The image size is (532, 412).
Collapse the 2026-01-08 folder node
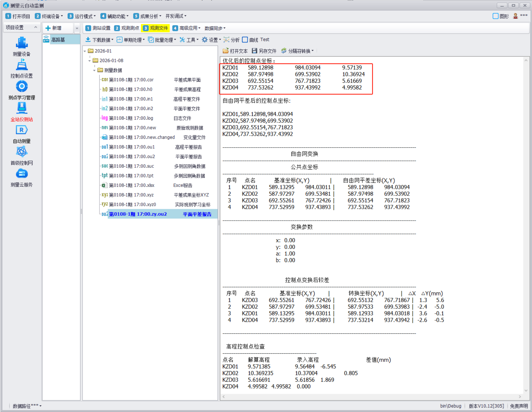pyautogui.click(x=90, y=61)
